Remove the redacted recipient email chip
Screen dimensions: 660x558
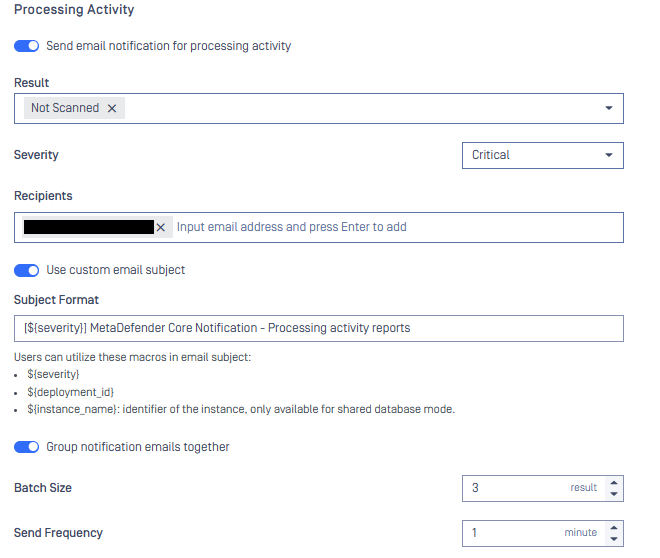tap(161, 227)
